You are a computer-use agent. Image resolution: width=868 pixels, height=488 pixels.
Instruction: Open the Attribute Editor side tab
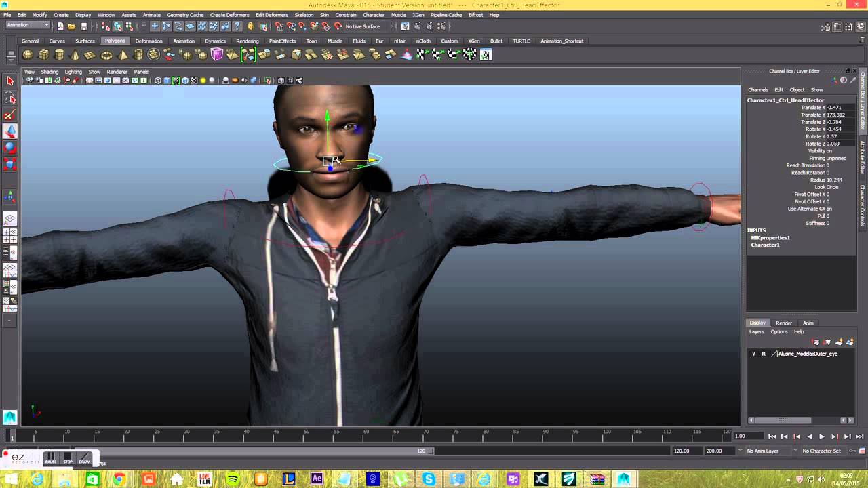863,157
